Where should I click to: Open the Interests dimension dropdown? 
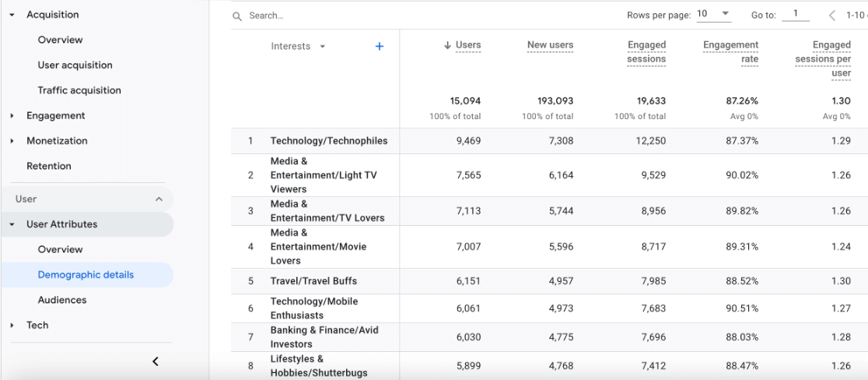tap(323, 47)
